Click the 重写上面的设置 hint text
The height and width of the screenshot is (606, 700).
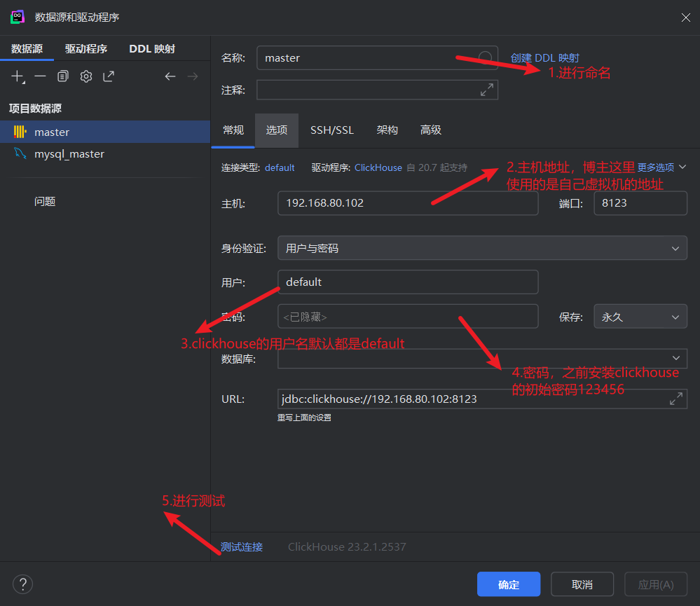pos(304,418)
